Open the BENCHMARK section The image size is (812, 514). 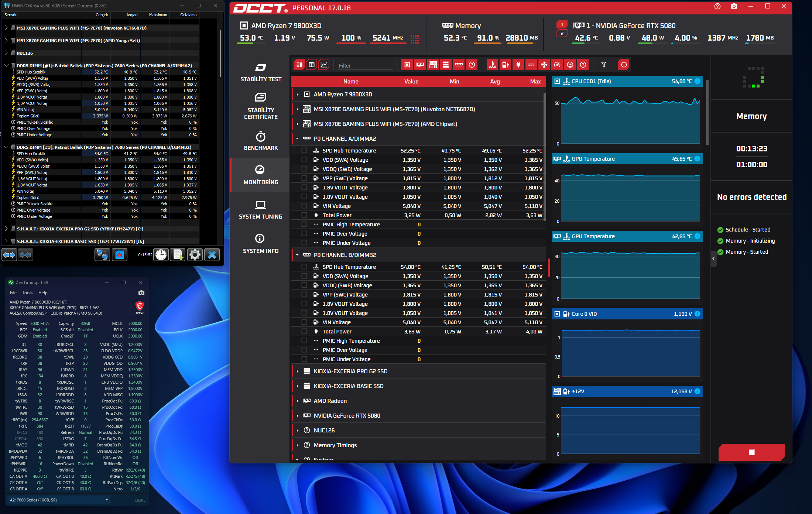[x=261, y=141]
